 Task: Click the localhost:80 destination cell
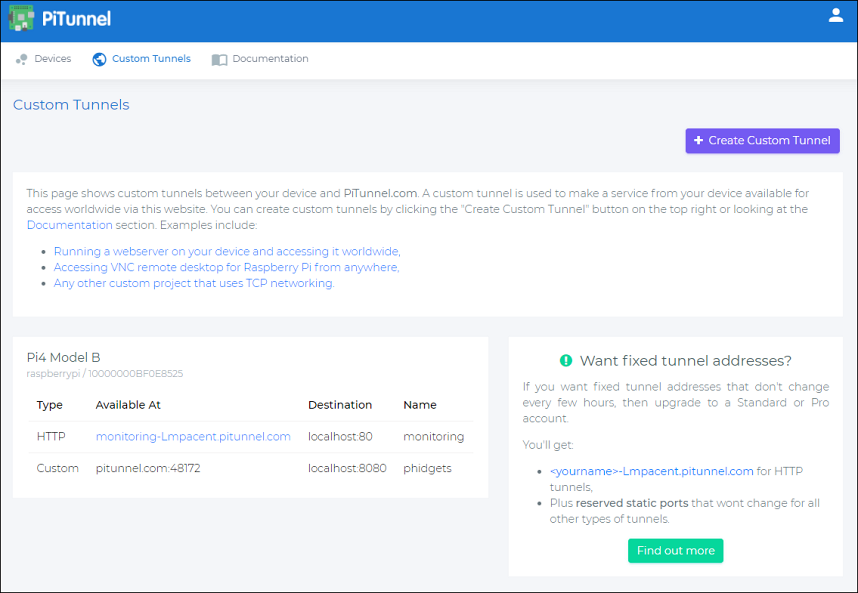coord(340,437)
